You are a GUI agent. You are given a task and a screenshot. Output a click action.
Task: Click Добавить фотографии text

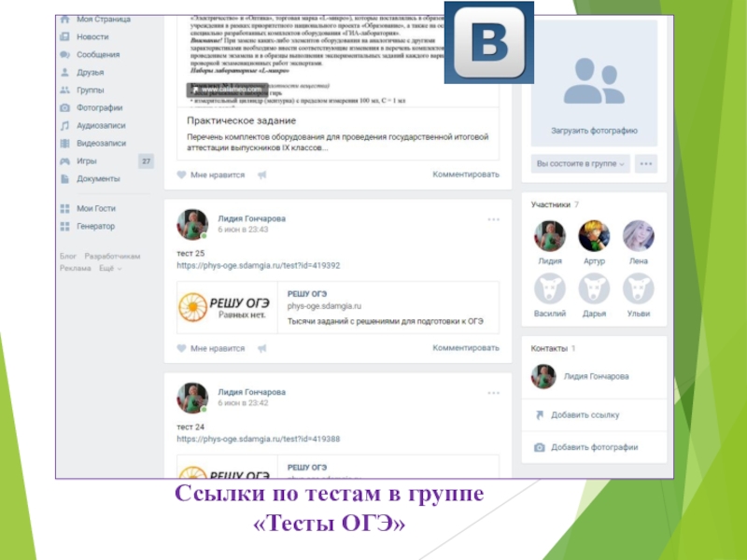coord(595,447)
